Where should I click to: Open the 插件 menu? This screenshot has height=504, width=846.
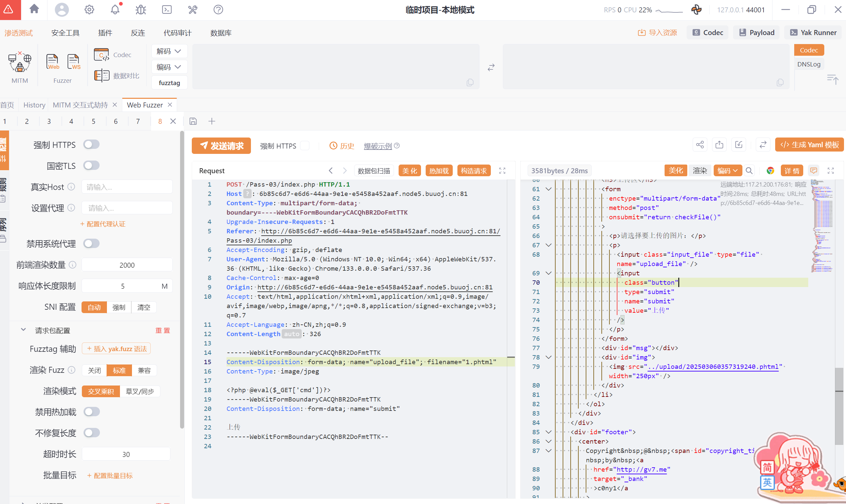click(105, 33)
